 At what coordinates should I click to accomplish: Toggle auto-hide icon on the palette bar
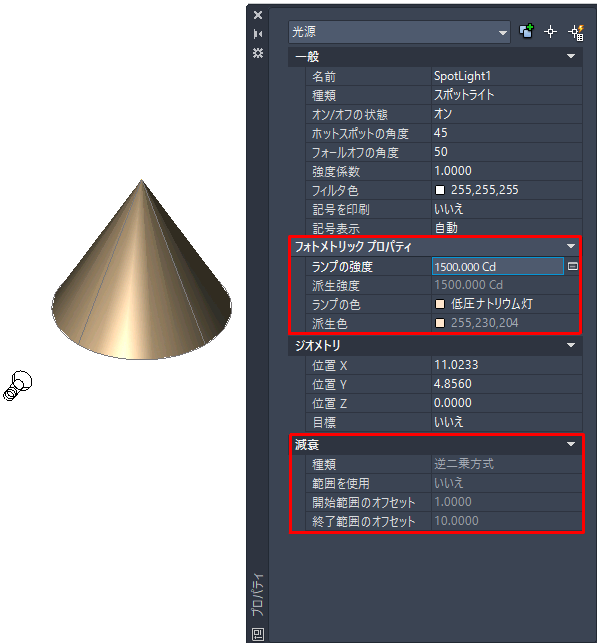(258, 34)
